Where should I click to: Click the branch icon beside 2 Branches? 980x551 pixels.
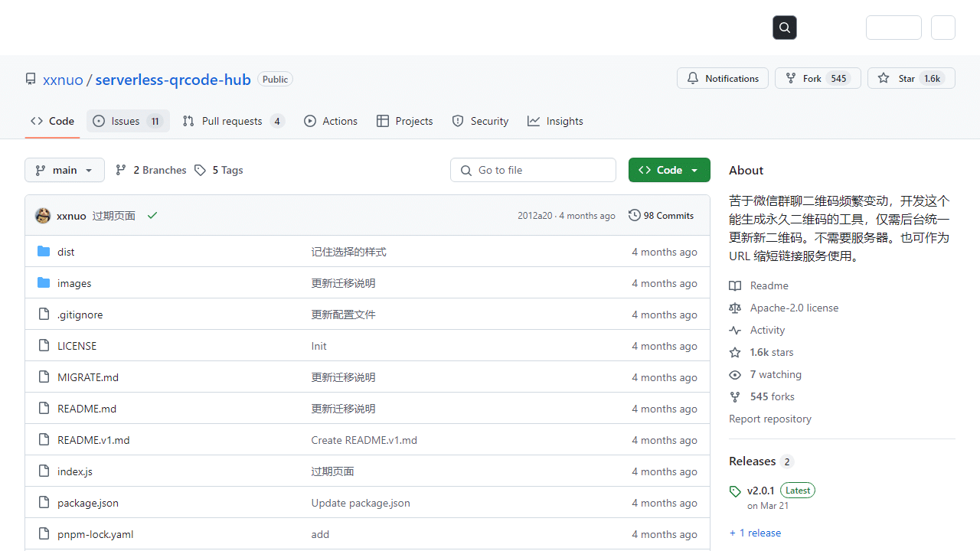[121, 170]
